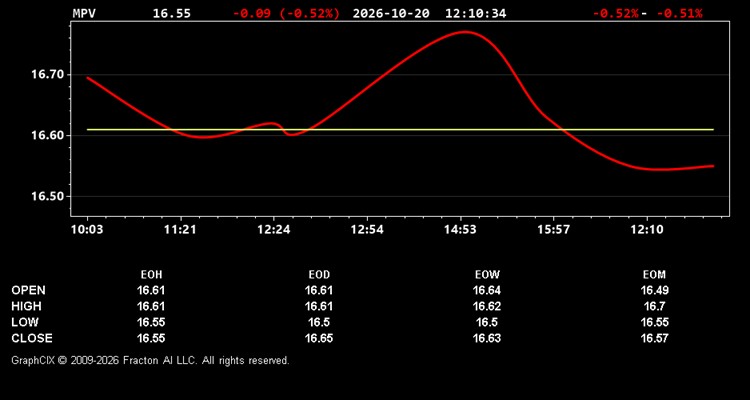This screenshot has width=750, height=400.
Task: Select the EOD HIGH value 16.61
Action: click(319, 306)
